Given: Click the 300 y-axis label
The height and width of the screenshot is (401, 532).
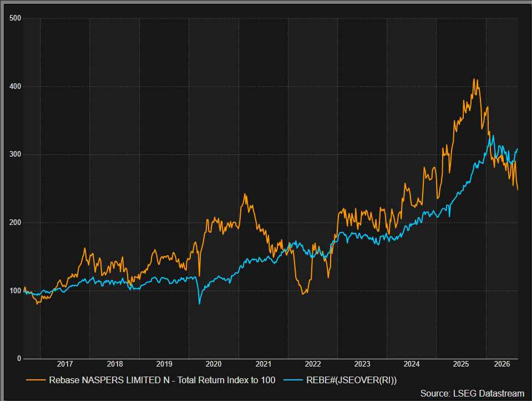Looking at the screenshot, I should (x=16, y=154).
